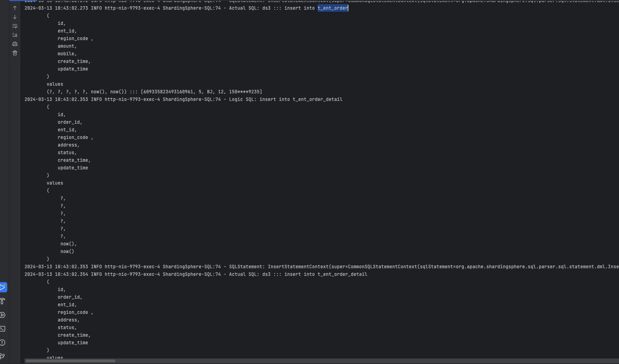Open the Build tool window hammer icon
This screenshot has width=619, height=364.
click(x=3, y=301)
